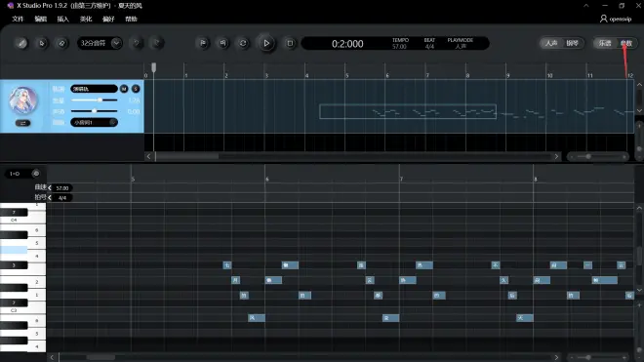Open the 小房间1 reverb dropdown
Image resolution: width=644 pixels, height=362 pixels.
(x=94, y=122)
